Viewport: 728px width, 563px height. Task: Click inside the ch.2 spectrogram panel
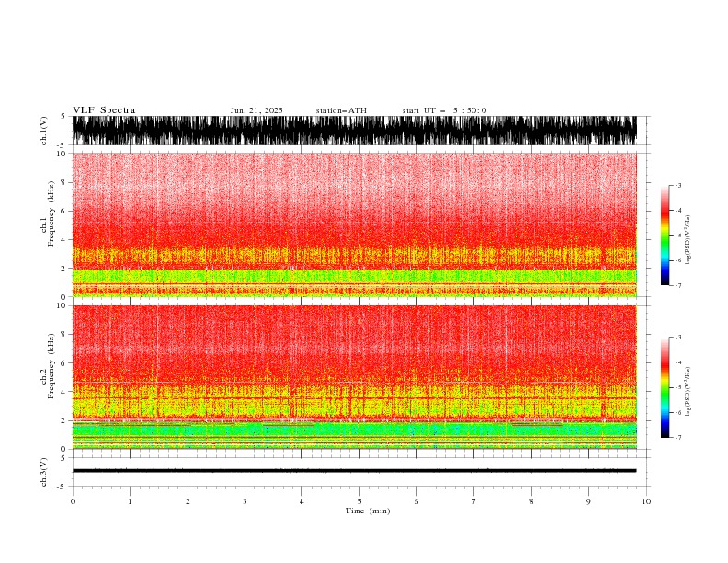(354, 377)
